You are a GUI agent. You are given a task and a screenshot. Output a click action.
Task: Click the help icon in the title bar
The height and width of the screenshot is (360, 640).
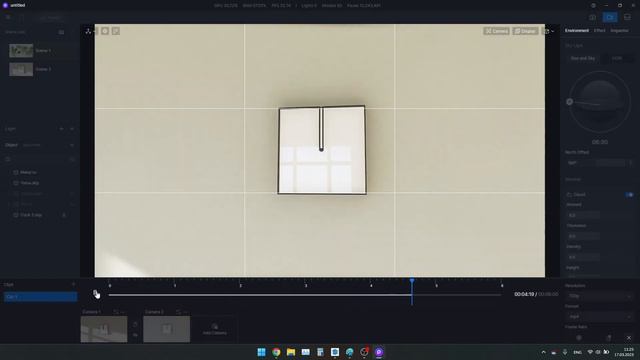coord(593,5)
